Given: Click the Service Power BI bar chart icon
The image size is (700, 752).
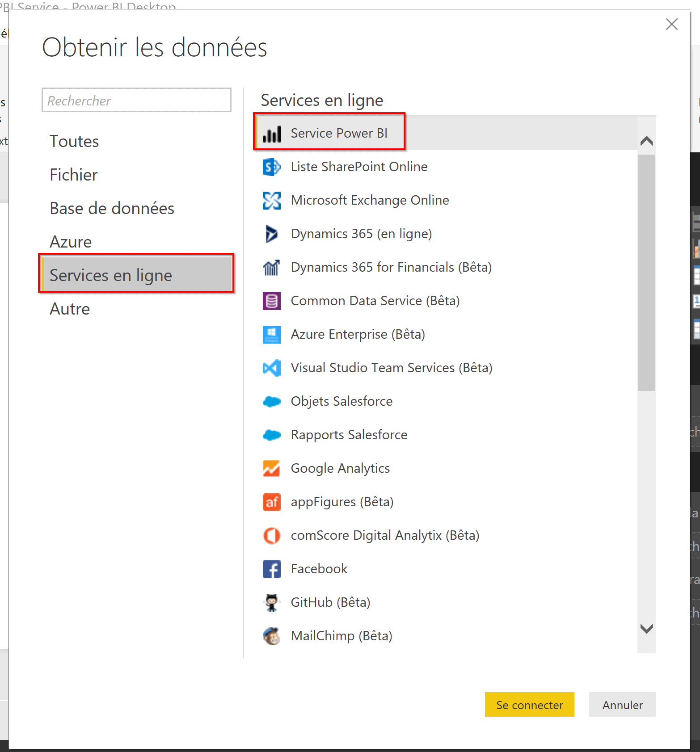Looking at the screenshot, I should 271,134.
